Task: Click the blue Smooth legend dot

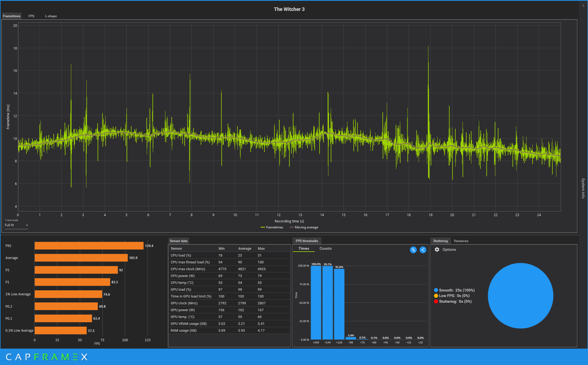Action: (436, 290)
